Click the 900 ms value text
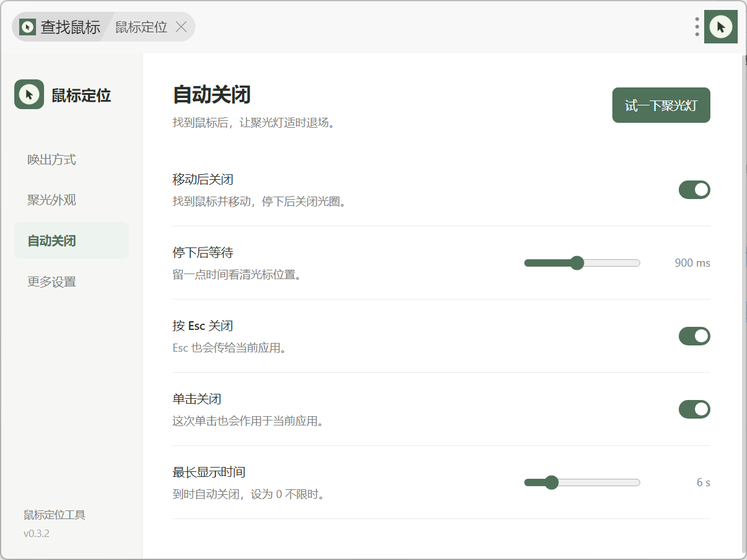 (692, 263)
